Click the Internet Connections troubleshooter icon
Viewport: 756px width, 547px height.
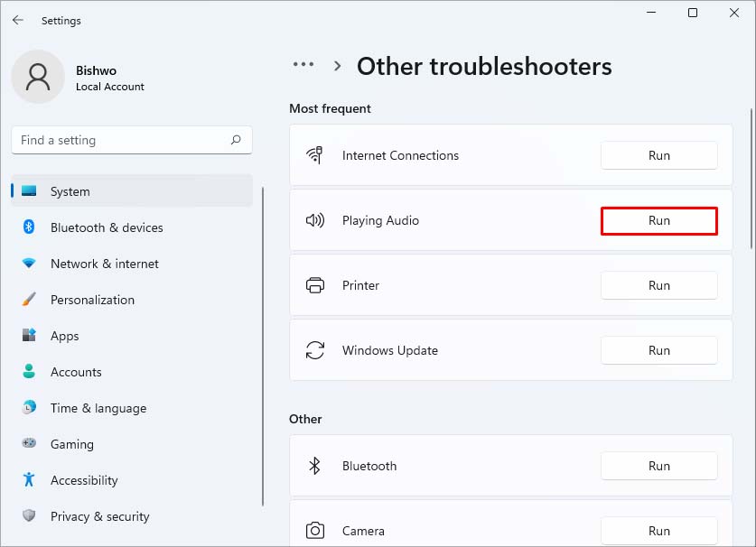(315, 155)
